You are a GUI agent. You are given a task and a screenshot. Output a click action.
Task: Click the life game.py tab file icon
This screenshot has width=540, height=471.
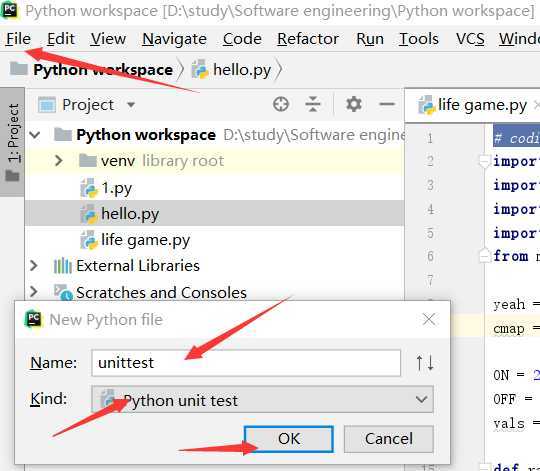point(426,105)
